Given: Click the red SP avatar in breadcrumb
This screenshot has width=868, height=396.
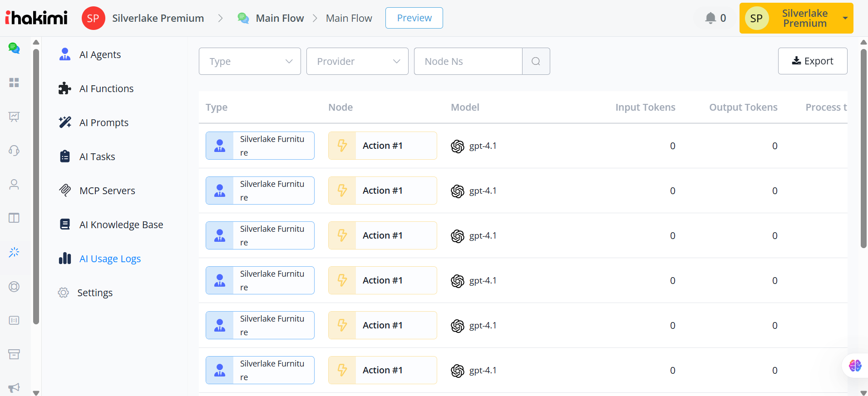Looking at the screenshot, I should click(93, 18).
